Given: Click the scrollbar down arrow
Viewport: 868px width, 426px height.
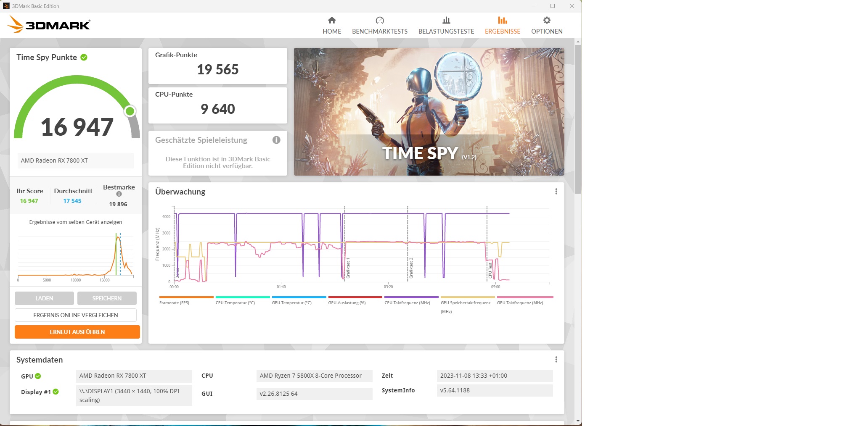Looking at the screenshot, I should pyautogui.click(x=578, y=421).
